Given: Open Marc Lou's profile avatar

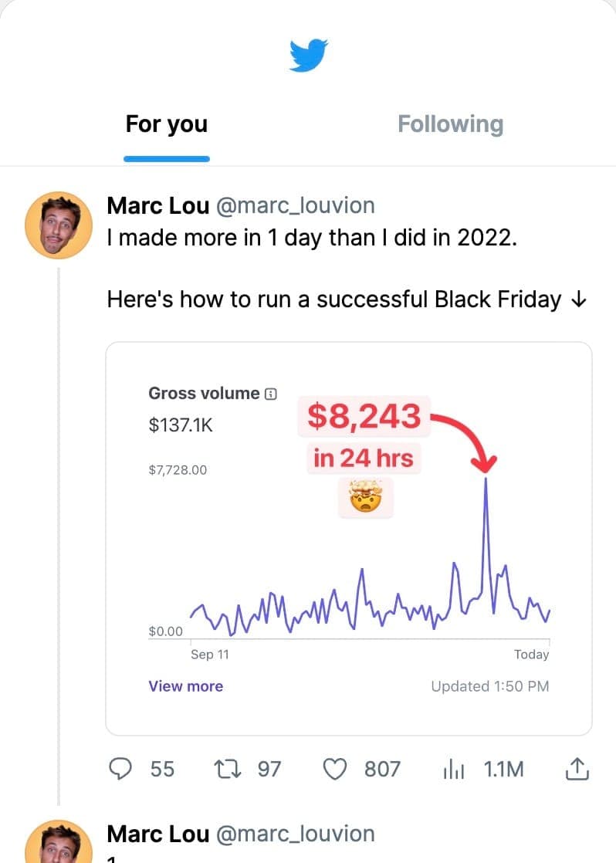Looking at the screenshot, I should [x=59, y=225].
